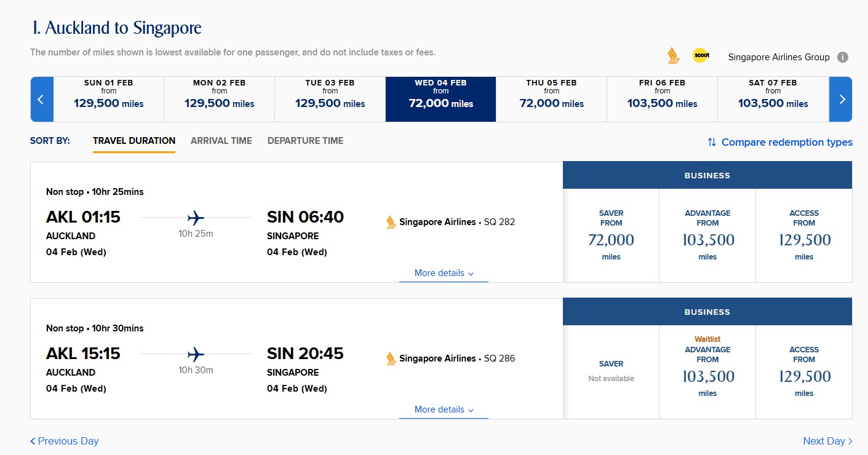
Task: Expand More details for flight SQ 286
Action: pyautogui.click(x=444, y=410)
